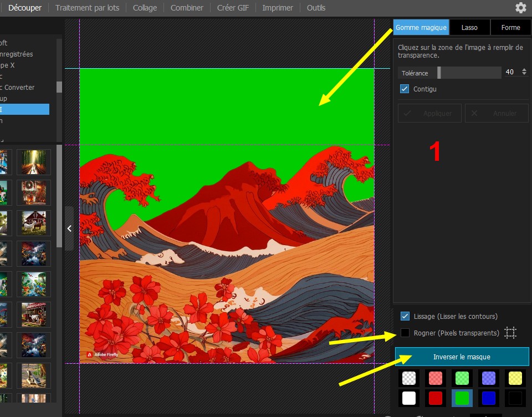Increase the Tolérance value with up arrow
Screen dimensions: 532x417
[x=524, y=70]
